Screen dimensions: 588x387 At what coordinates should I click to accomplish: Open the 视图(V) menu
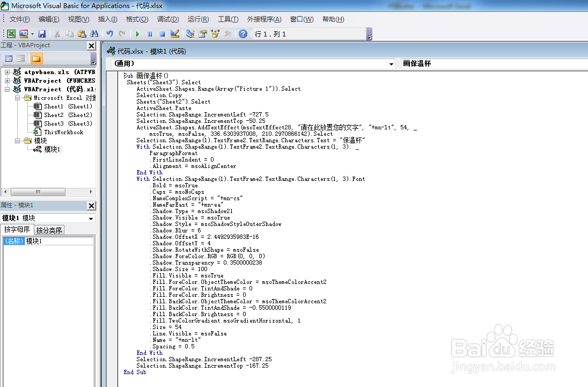pyautogui.click(x=78, y=19)
